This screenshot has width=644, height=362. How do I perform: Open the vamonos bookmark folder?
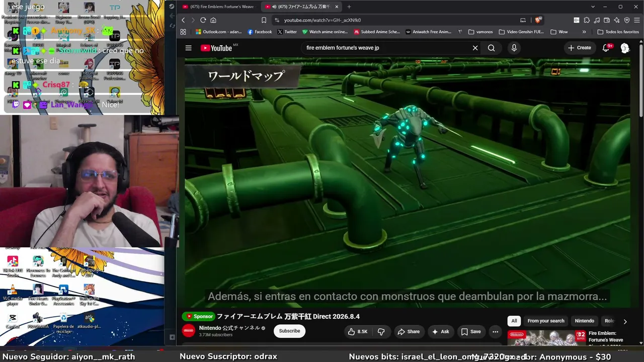tap(480, 32)
